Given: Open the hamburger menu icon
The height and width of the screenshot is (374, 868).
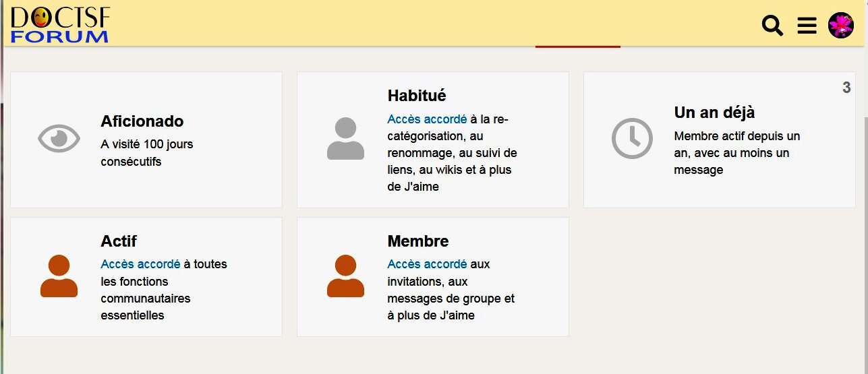Looking at the screenshot, I should click(807, 26).
